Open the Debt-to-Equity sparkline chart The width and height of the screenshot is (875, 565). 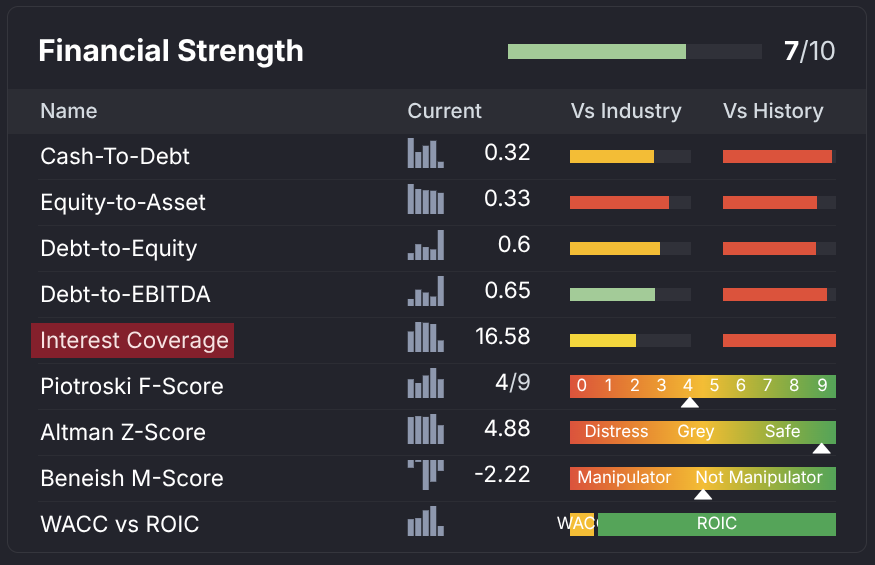tap(425, 246)
